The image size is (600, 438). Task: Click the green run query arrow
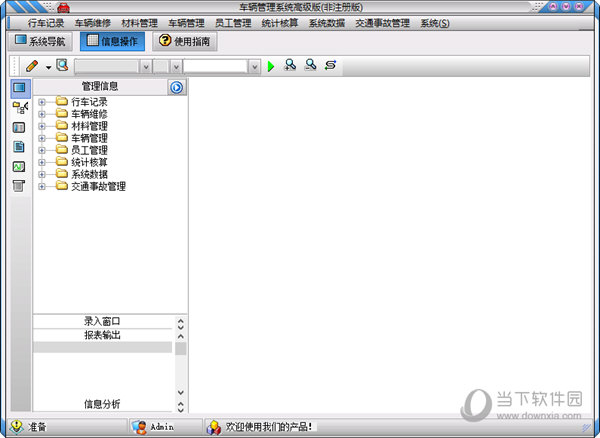270,67
